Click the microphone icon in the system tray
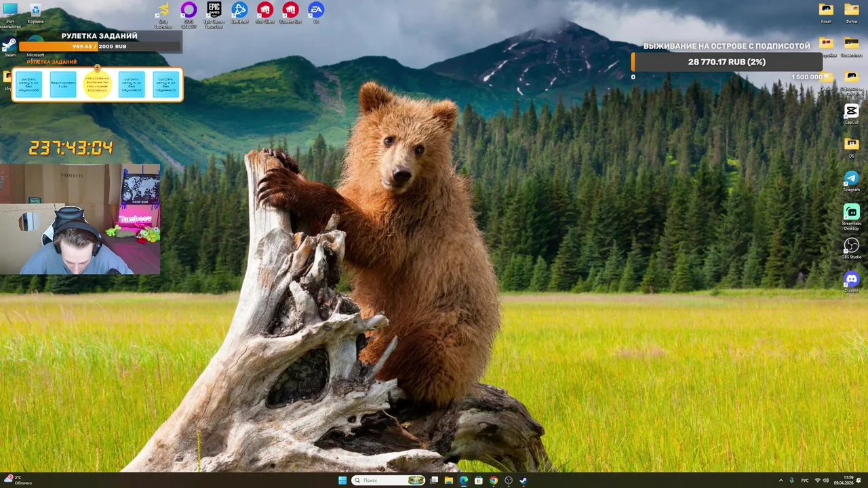Image resolution: width=868 pixels, height=488 pixels. point(792,481)
